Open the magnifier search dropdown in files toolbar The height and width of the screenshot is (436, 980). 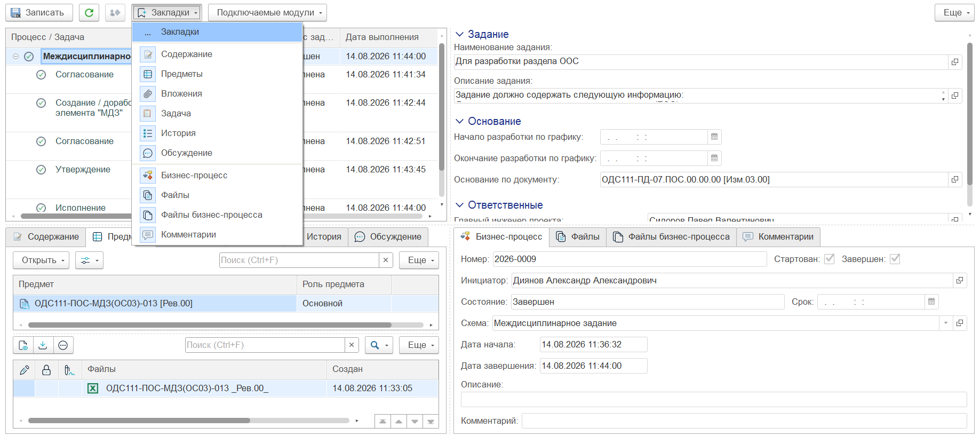pyautogui.click(x=379, y=345)
